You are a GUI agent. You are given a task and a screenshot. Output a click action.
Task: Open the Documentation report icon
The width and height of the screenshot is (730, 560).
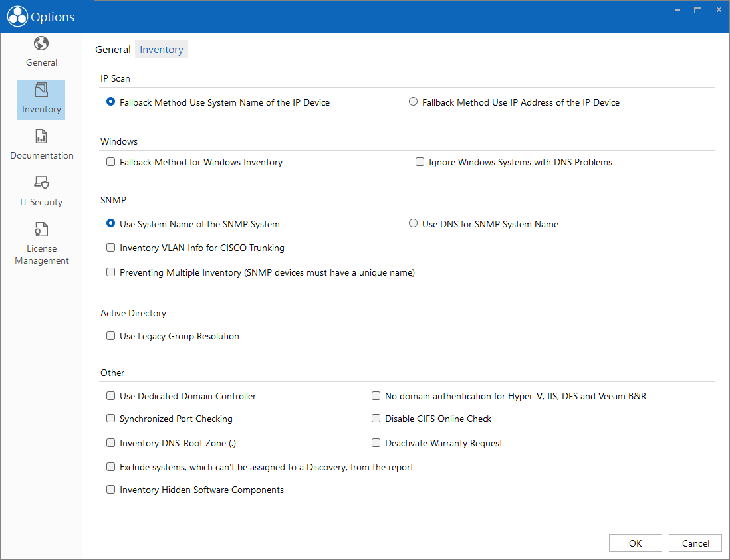pyautogui.click(x=41, y=136)
